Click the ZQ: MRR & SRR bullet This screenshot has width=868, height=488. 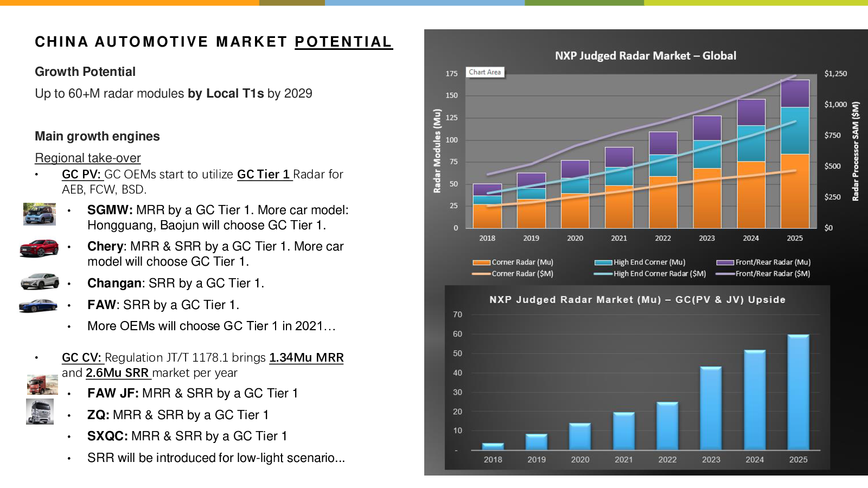178,415
